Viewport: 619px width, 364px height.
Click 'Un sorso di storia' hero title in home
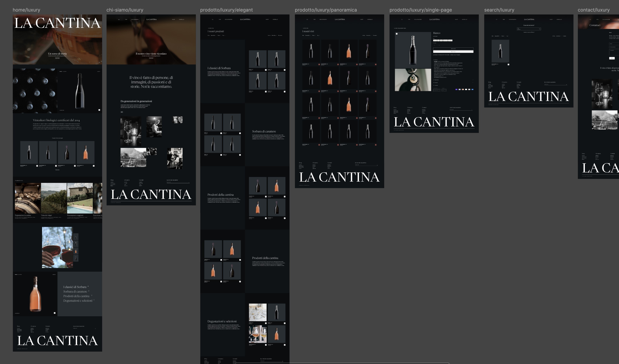click(57, 54)
